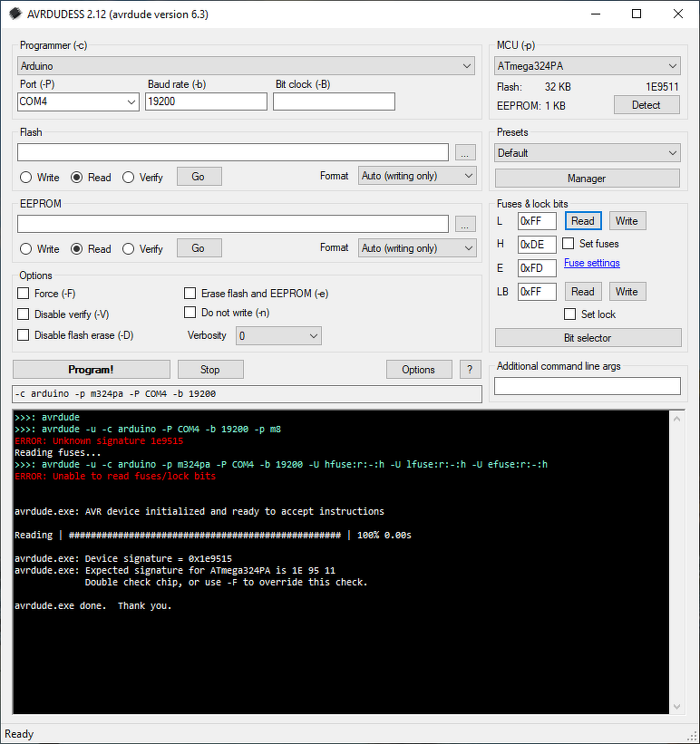Click the 'avrdude.exe done. Thank you.' line
700x744 pixels.
[93, 606]
